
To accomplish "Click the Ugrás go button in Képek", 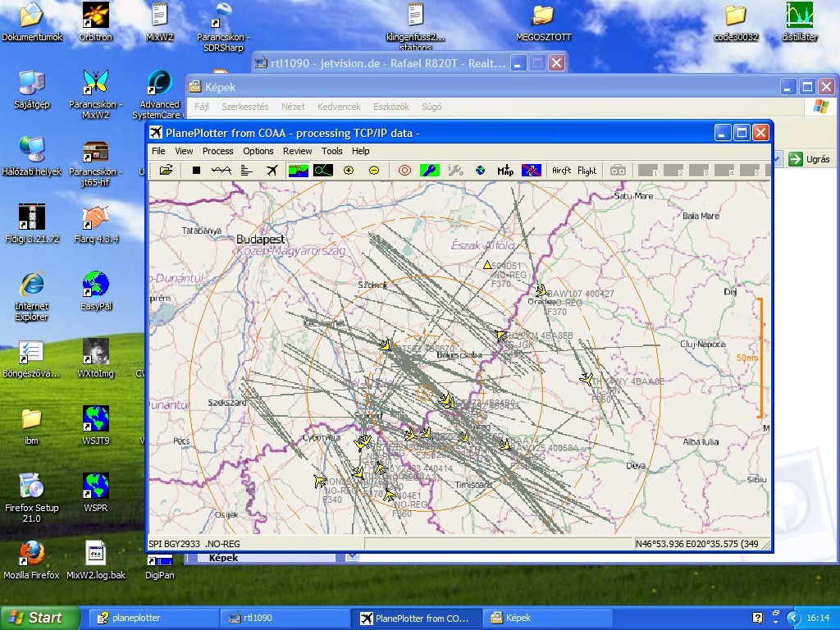I will coord(809,159).
